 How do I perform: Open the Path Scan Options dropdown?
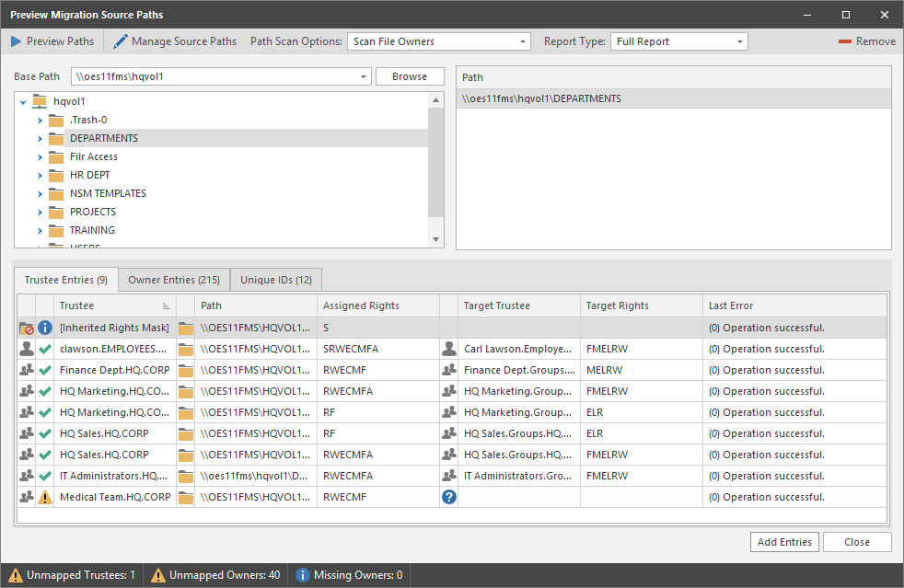[x=522, y=41]
